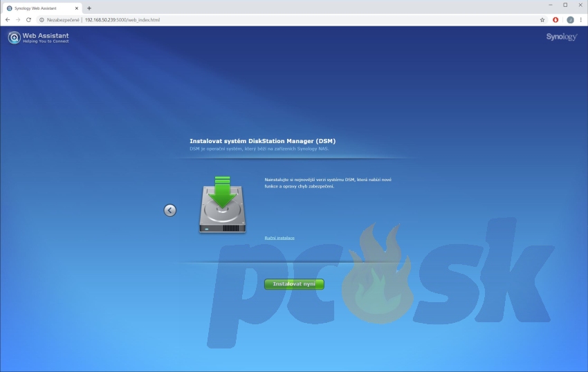Click the description text starting 'Nainstalujte si nejnovější'
This screenshot has width=588, height=372.
tap(328, 183)
